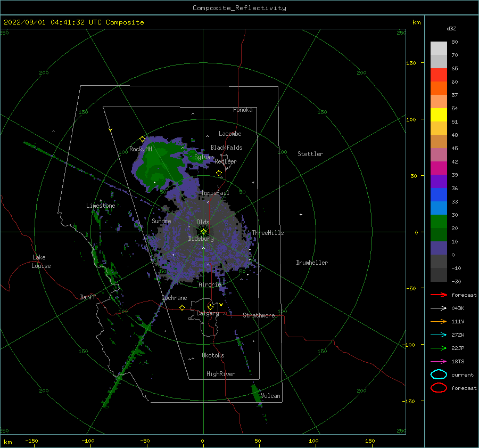Click the 10 dBZ purple swatch

coord(439,248)
